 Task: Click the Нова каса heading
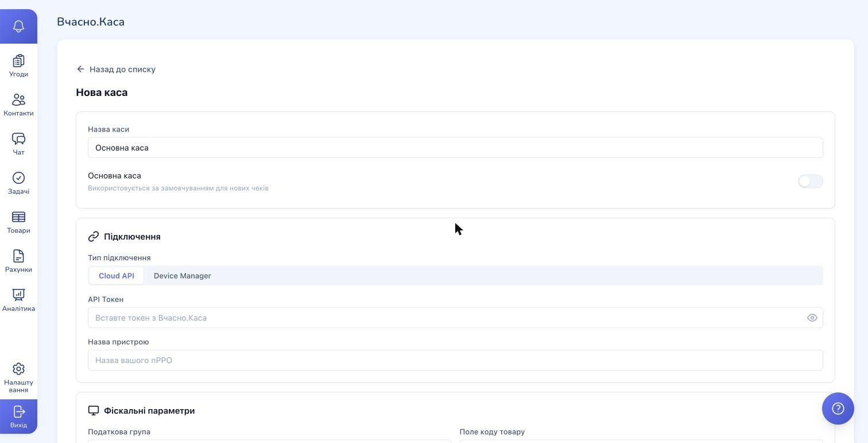[x=102, y=93]
